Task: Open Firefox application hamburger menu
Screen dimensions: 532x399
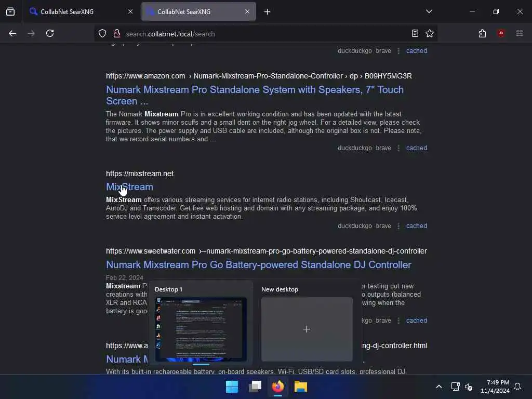Action: pyautogui.click(x=520, y=33)
